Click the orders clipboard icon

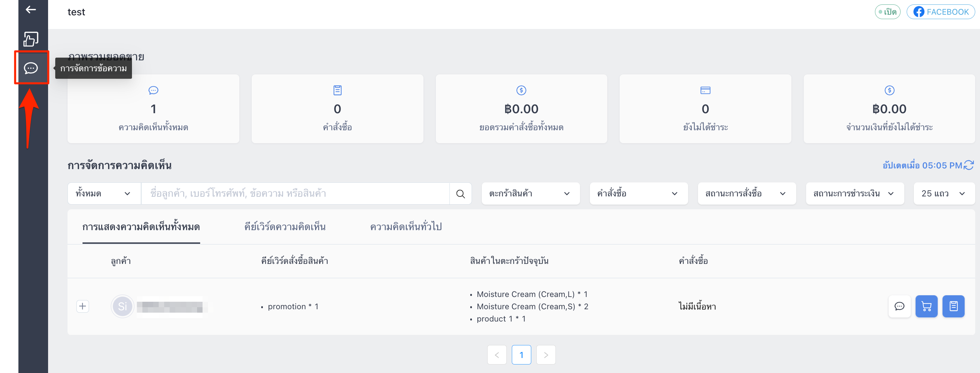pos(337,90)
